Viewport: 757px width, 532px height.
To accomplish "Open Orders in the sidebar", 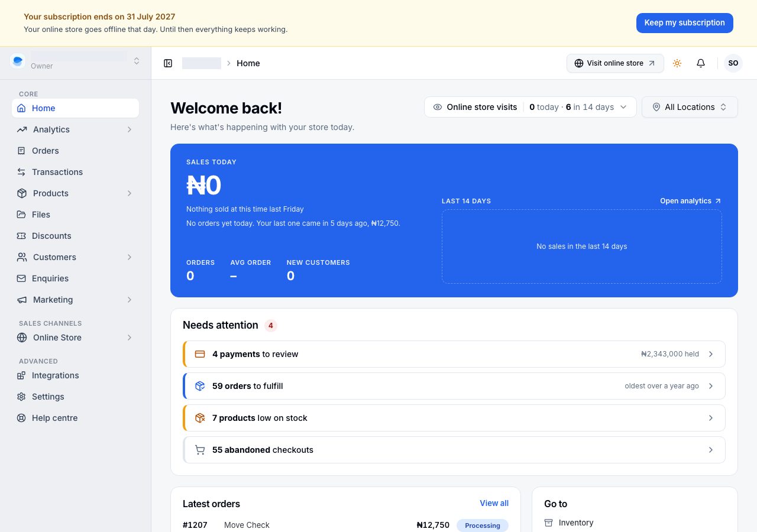I will coord(75,151).
